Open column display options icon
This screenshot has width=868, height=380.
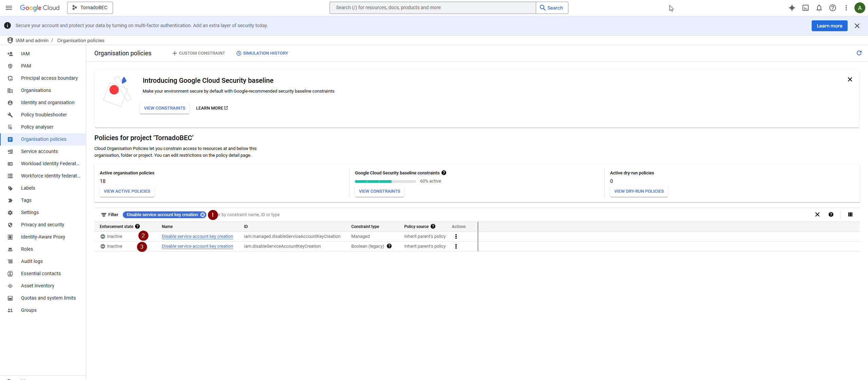(850, 214)
